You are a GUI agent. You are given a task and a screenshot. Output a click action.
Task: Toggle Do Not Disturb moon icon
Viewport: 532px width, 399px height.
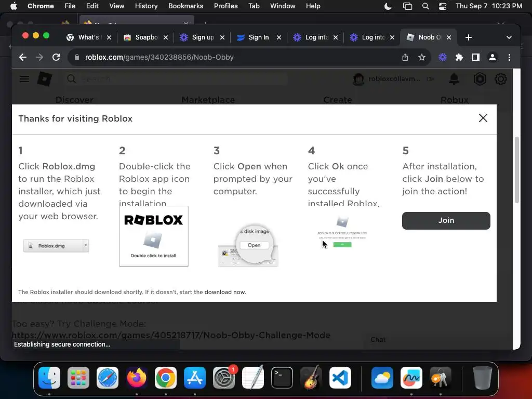(388, 6)
